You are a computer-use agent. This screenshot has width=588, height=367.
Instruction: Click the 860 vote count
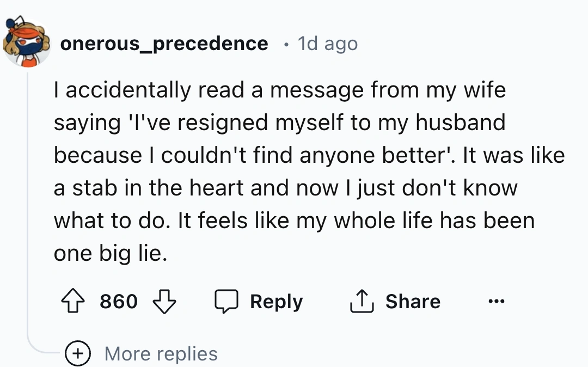(119, 301)
